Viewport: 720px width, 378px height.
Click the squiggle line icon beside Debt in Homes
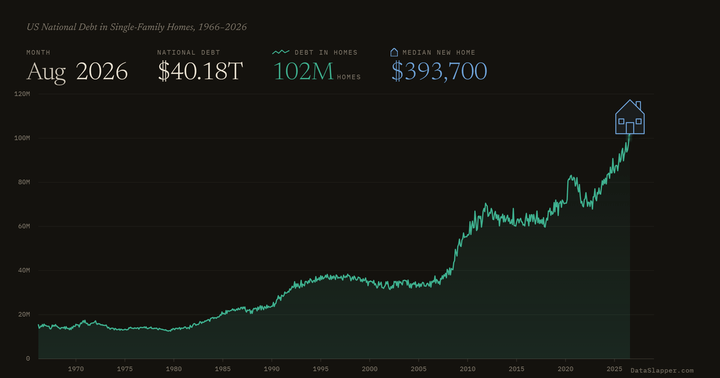(x=281, y=52)
